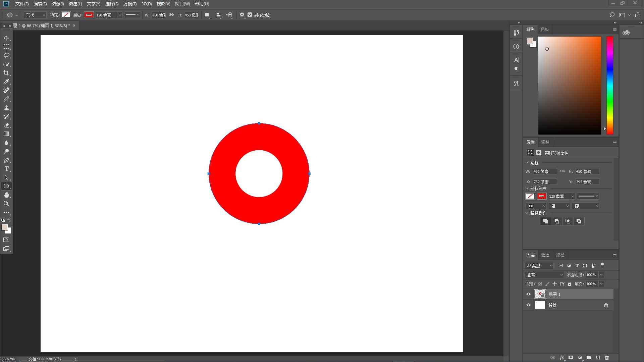Click the X position field in properties
The width and height of the screenshot is (644, 362).
tap(544, 182)
